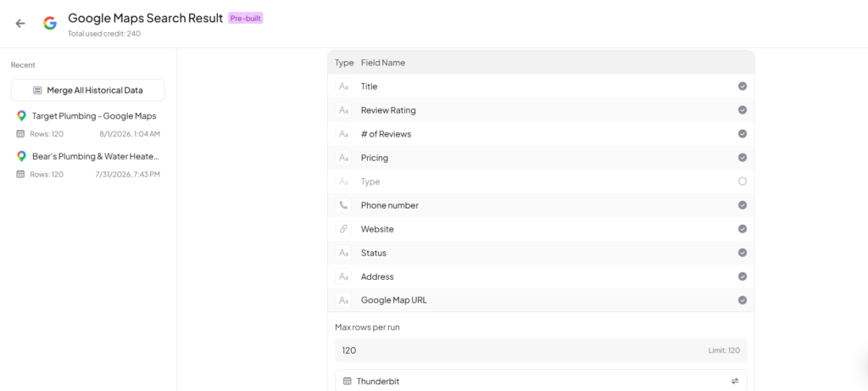This screenshot has height=391, width=868.
Task: Select the Title field name
Action: 370,87
